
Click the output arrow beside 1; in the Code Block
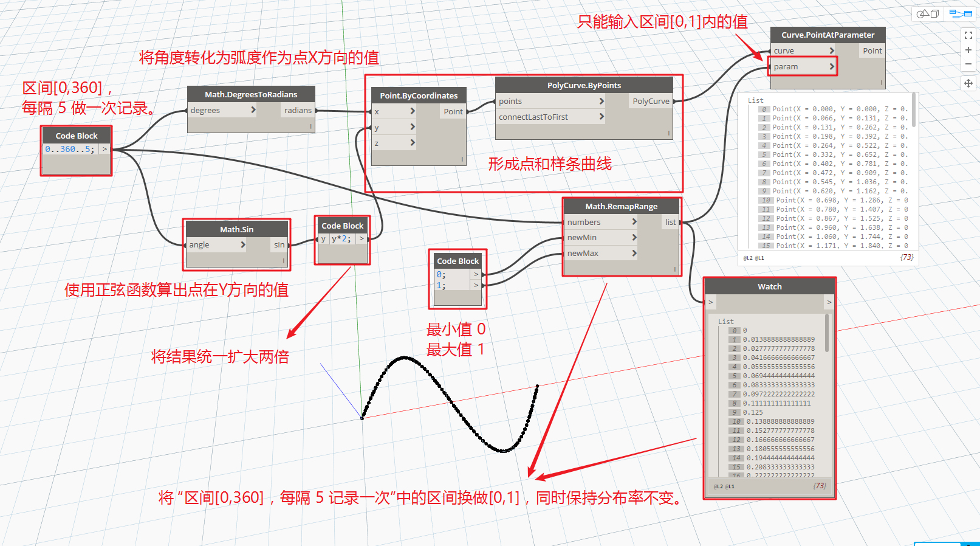point(476,285)
